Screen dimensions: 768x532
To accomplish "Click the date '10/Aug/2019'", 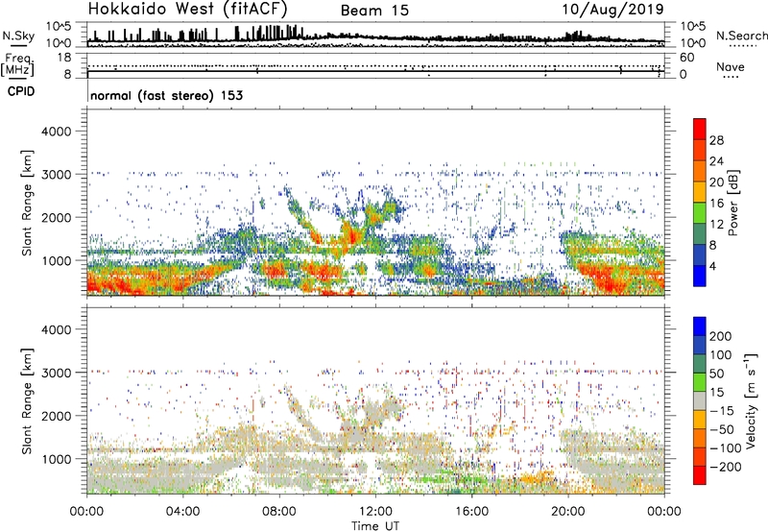I will coord(612,10).
